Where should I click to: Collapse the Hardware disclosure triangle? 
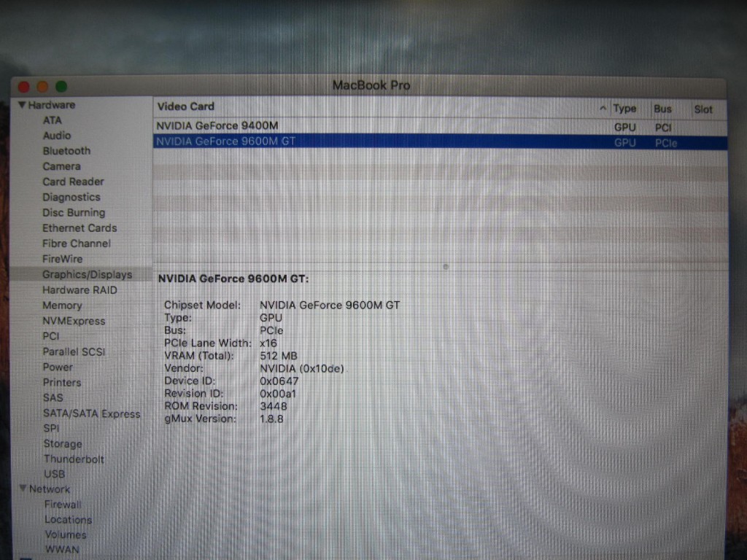22,105
